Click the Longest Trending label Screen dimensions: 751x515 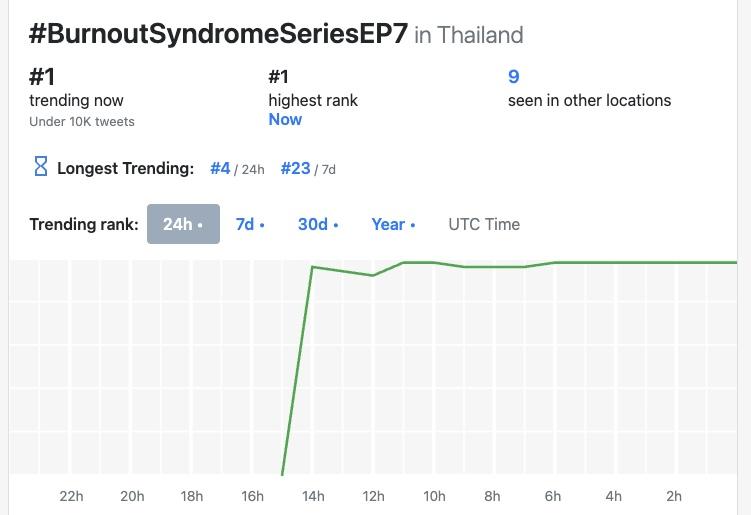[125, 168]
